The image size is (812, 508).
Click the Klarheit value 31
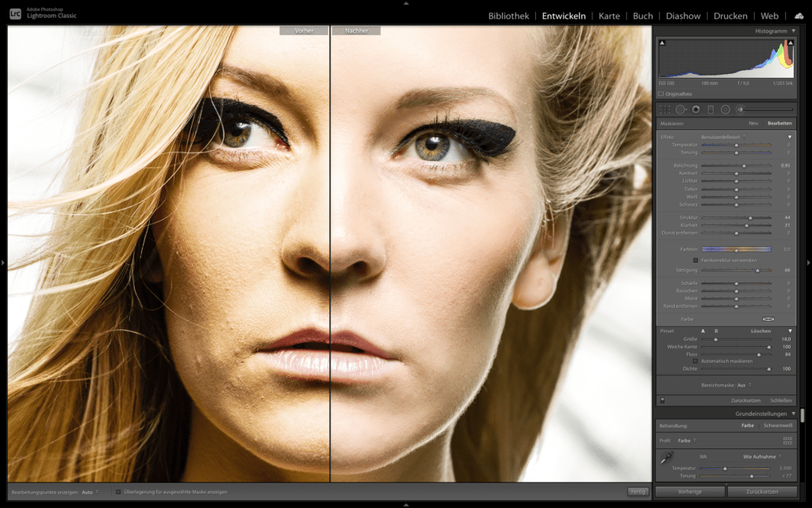coord(787,225)
